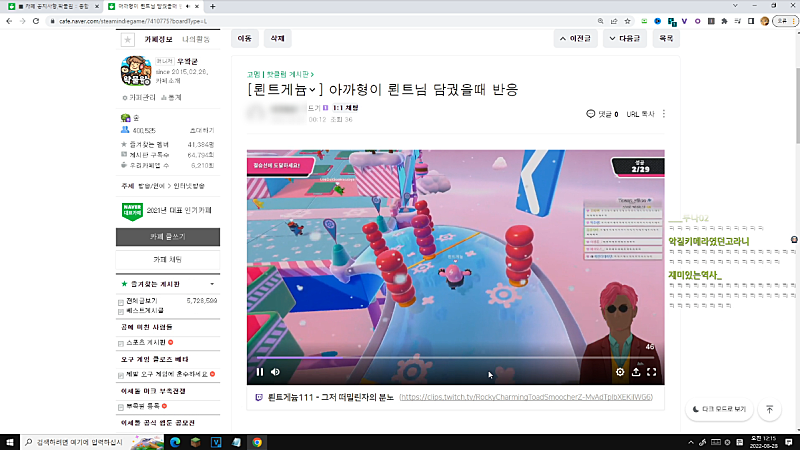800x450 pixels.
Task: Collapse the 즐겨찾는 게시판 section
Action: point(210,285)
